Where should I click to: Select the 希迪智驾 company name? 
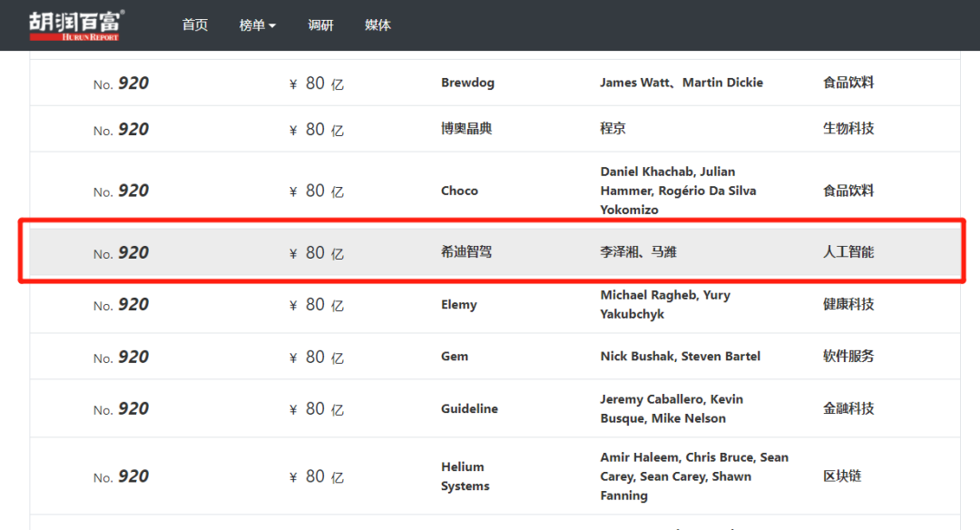pos(466,252)
